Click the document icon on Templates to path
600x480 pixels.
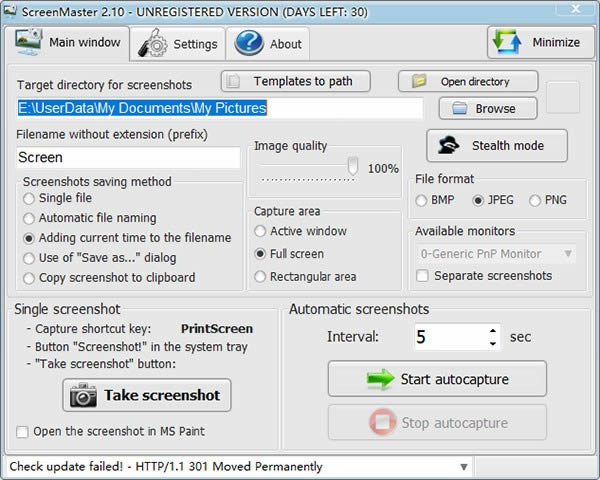tap(233, 81)
